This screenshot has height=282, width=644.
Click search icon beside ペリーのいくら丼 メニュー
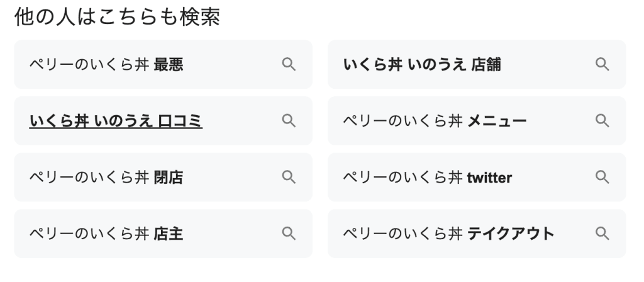(602, 121)
